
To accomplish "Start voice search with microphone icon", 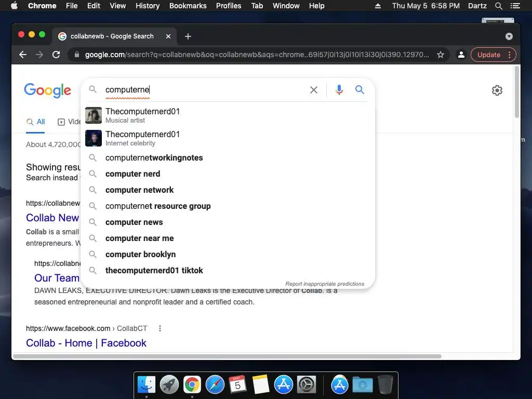I will tap(339, 90).
